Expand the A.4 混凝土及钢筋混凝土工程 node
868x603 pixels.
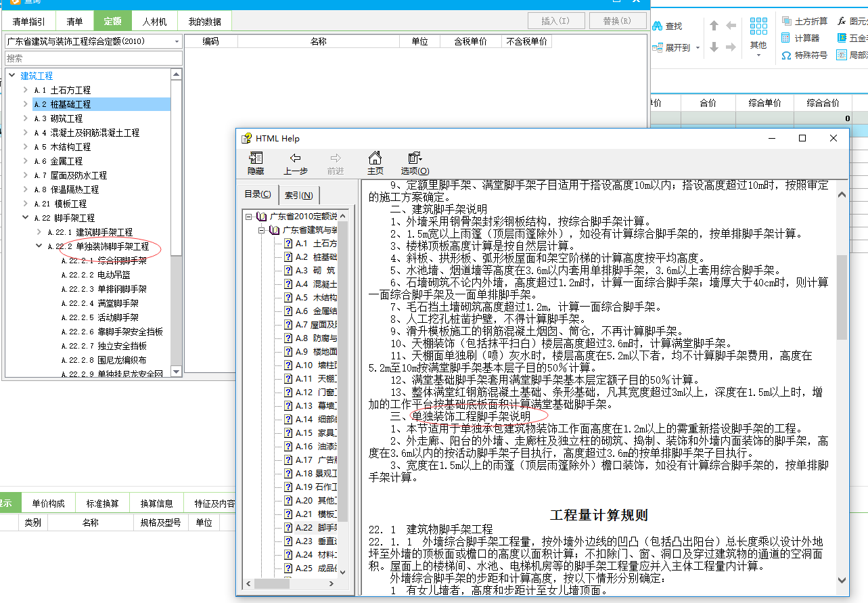[25, 133]
